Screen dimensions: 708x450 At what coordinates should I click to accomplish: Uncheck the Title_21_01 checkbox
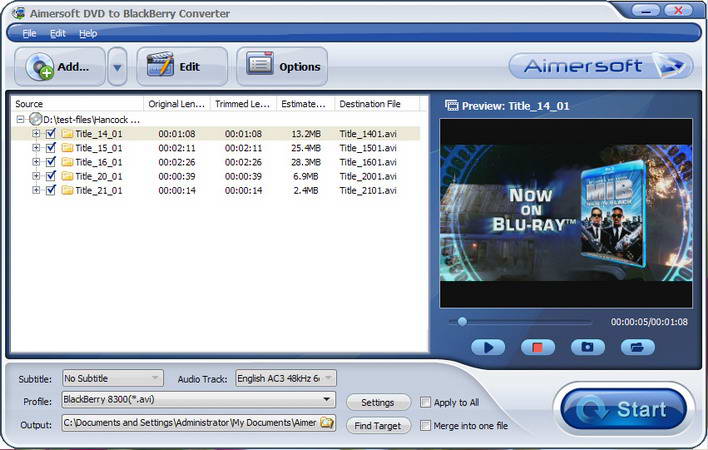[51, 190]
